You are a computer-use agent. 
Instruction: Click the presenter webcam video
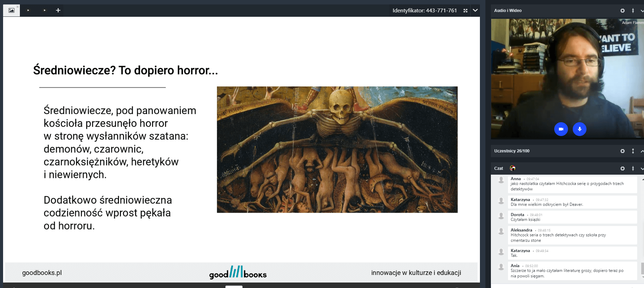click(567, 79)
